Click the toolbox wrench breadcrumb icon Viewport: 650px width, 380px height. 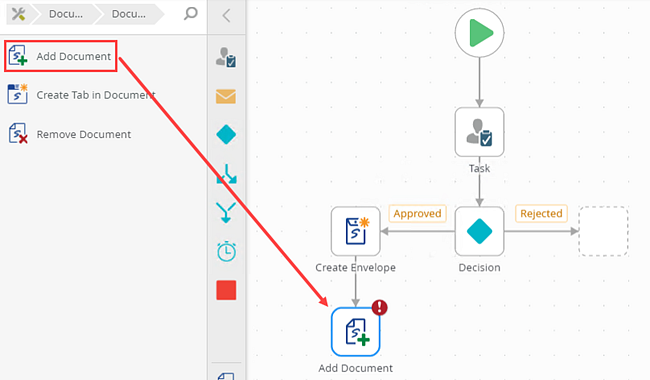click(18, 14)
